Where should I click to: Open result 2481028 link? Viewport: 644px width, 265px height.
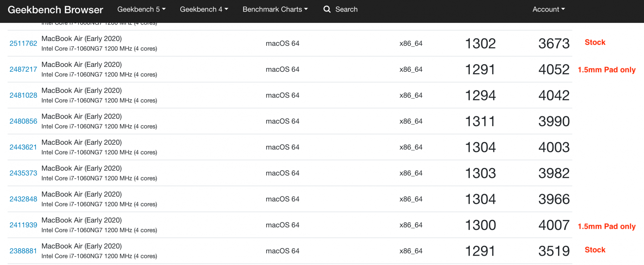coord(23,95)
